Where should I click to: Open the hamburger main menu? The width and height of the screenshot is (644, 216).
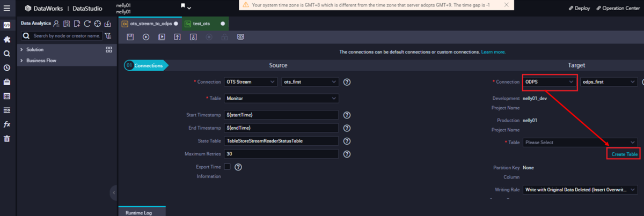6,9
